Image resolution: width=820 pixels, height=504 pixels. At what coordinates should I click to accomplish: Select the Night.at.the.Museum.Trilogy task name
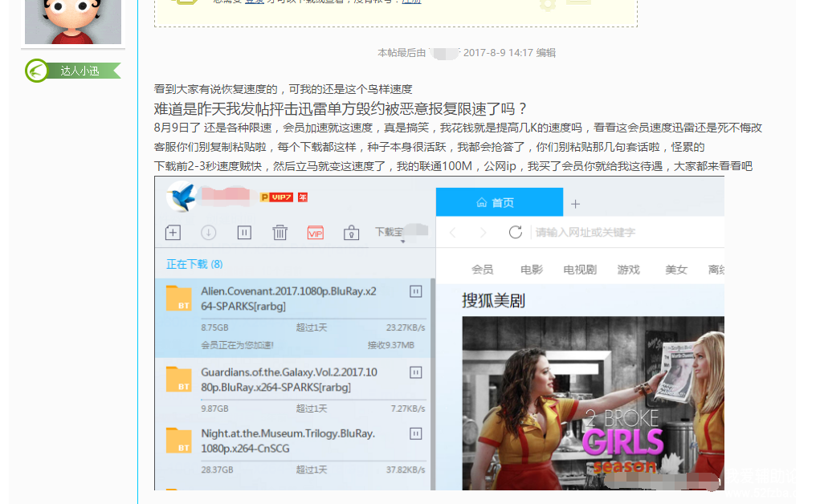[288, 441]
